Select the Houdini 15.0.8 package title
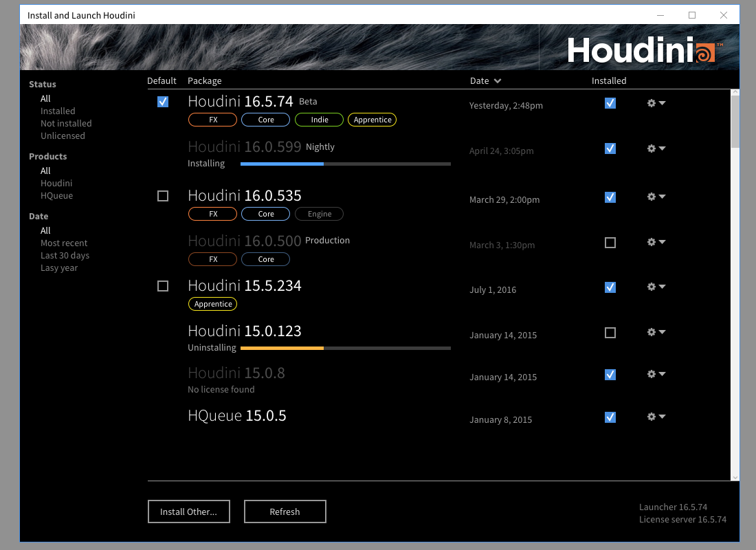 (x=236, y=373)
